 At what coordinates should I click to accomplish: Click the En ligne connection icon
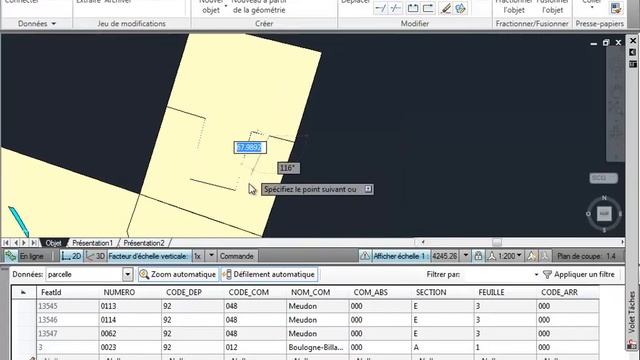pos(11,256)
